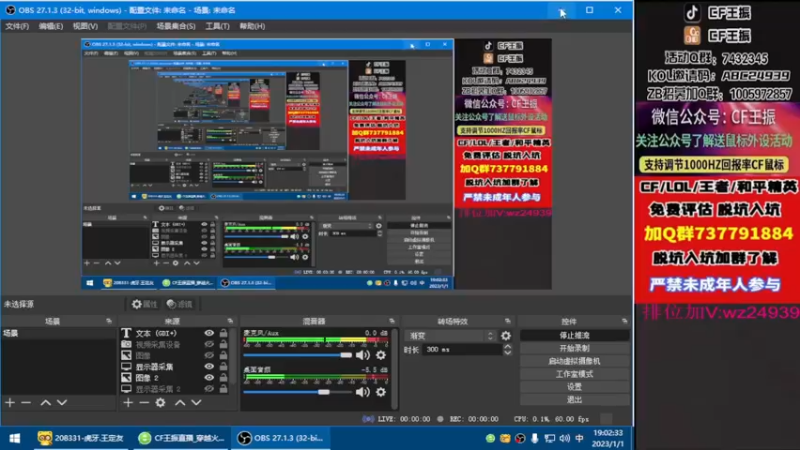The height and width of the screenshot is (450, 800).
Task: Select the 图像 2 source row
Action: (175, 378)
